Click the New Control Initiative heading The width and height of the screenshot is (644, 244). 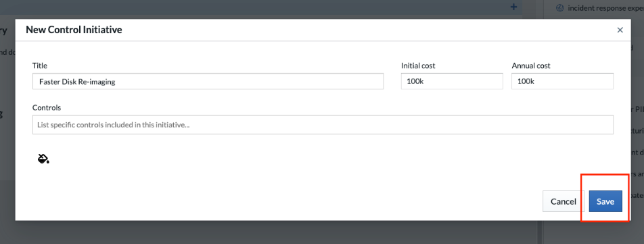(74, 30)
